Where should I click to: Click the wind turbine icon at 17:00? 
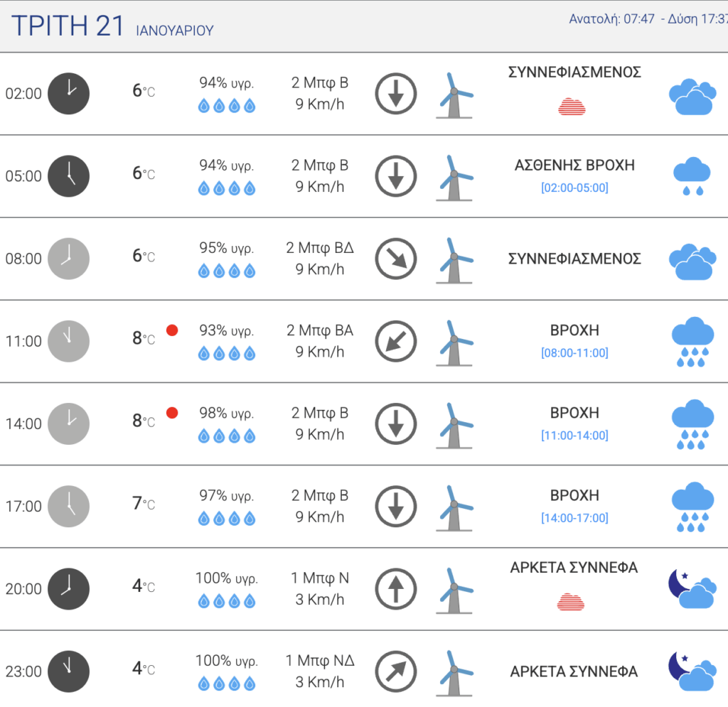point(454,508)
